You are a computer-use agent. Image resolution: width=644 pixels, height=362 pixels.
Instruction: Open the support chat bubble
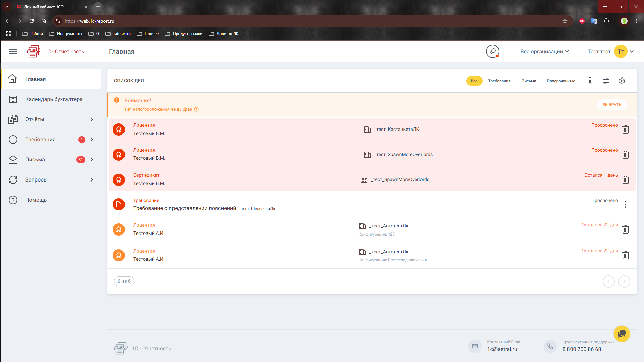(x=622, y=334)
